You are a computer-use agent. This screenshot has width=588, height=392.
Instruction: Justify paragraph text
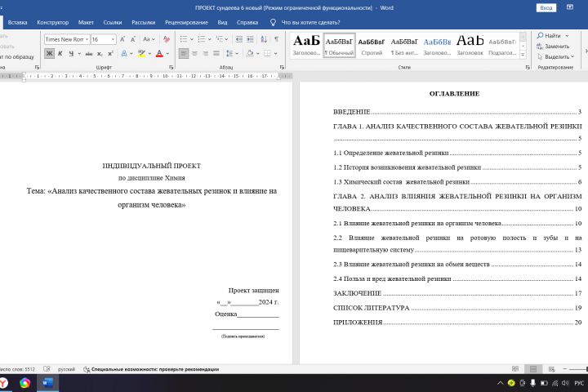[216, 54]
